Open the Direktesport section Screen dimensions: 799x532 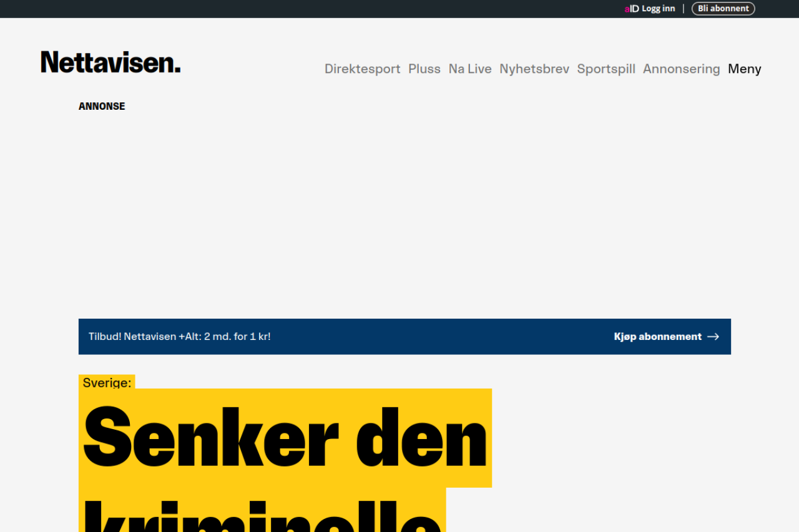pos(362,69)
